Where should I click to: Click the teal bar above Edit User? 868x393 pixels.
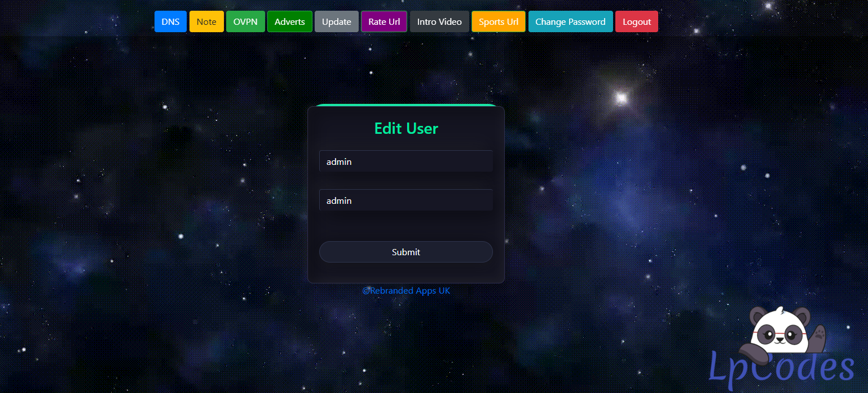(x=406, y=106)
